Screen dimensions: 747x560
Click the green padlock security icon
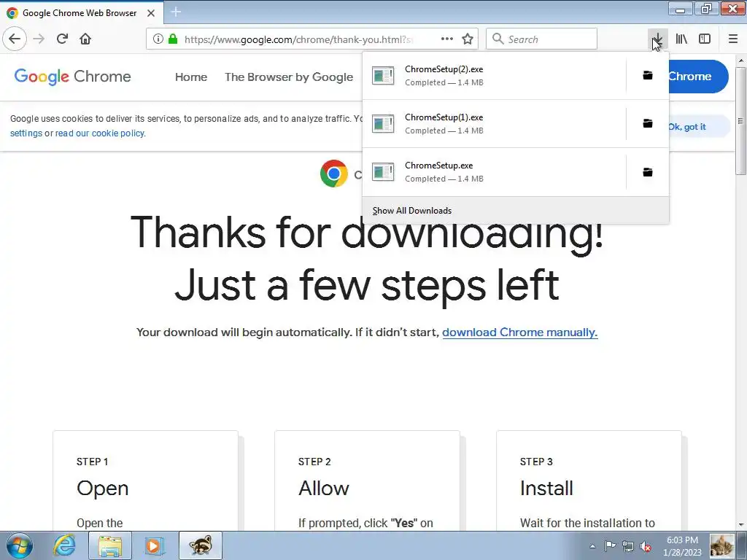point(173,39)
